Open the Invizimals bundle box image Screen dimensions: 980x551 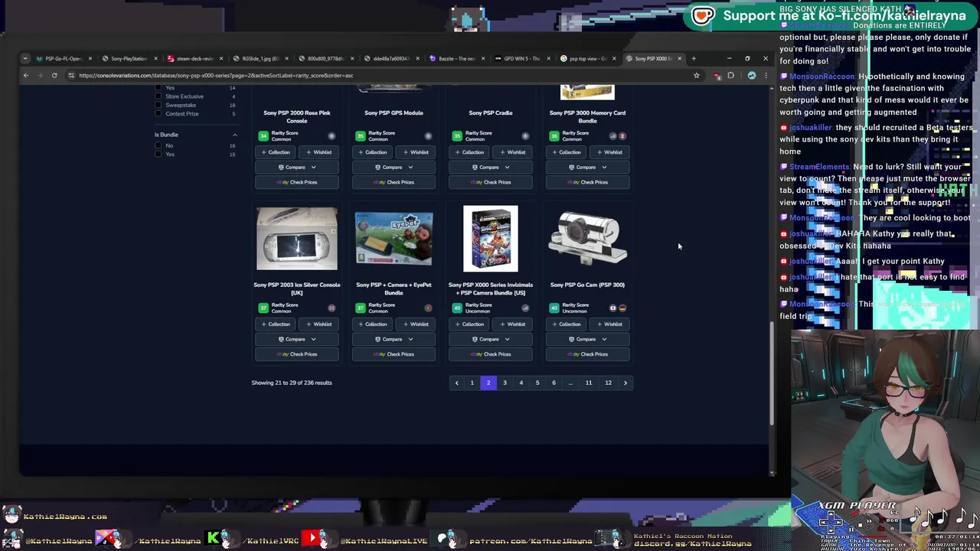[x=491, y=238]
